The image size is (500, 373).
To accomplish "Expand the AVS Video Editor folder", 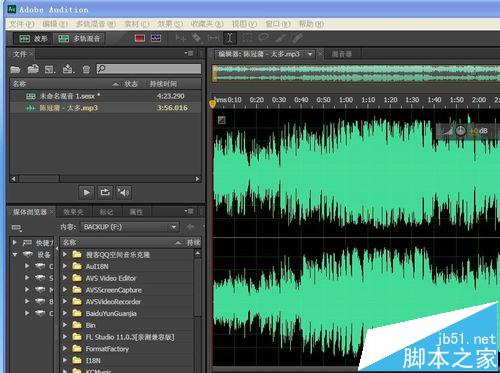I will [x=65, y=278].
